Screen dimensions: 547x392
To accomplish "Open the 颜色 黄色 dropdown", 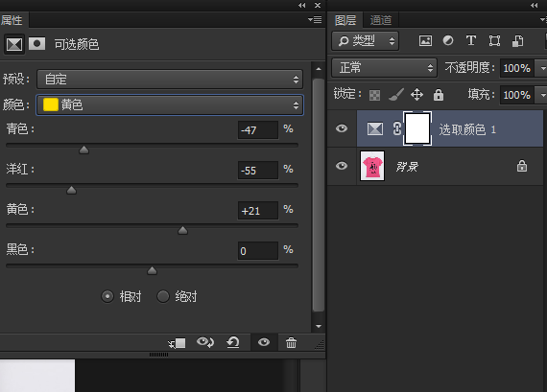I will click(170, 104).
